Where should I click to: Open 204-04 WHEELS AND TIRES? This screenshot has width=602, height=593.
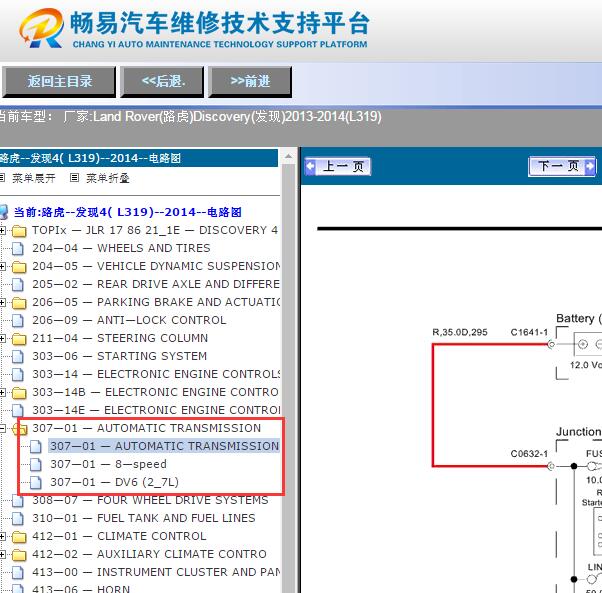tap(121, 248)
